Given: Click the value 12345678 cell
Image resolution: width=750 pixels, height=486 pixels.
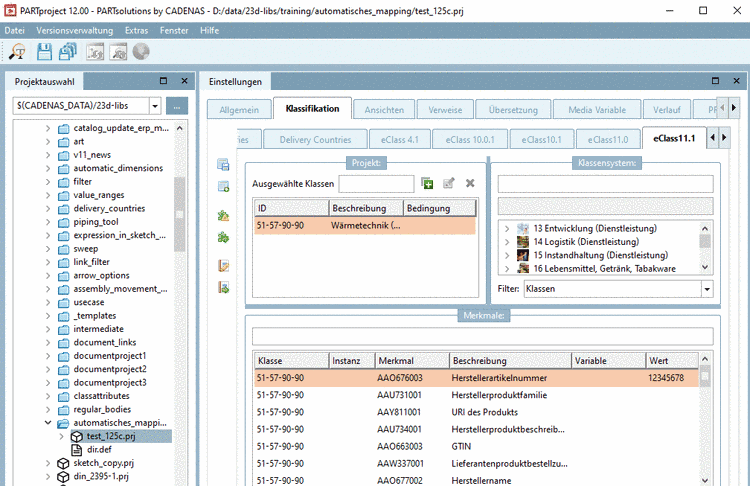Looking at the screenshot, I should point(666,378).
